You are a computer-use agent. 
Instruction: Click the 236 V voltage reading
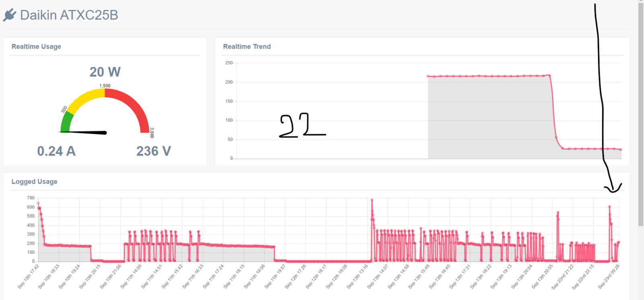(x=154, y=151)
